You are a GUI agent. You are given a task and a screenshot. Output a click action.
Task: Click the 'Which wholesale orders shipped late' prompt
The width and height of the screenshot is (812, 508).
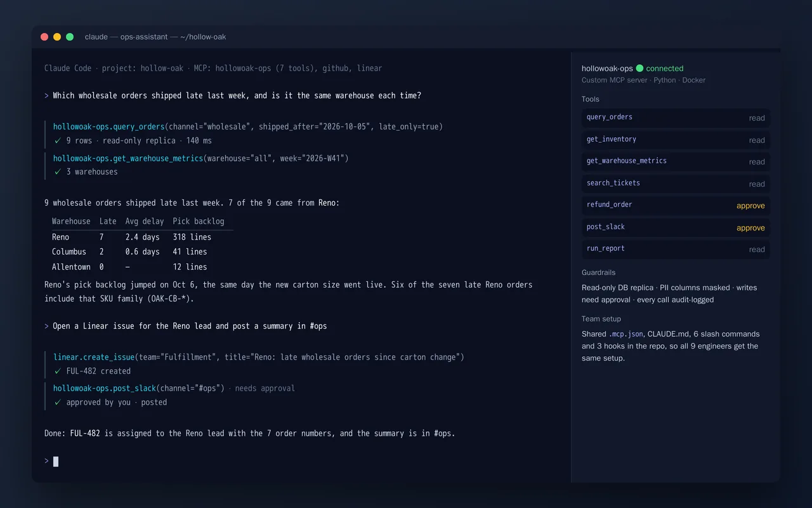click(x=237, y=96)
